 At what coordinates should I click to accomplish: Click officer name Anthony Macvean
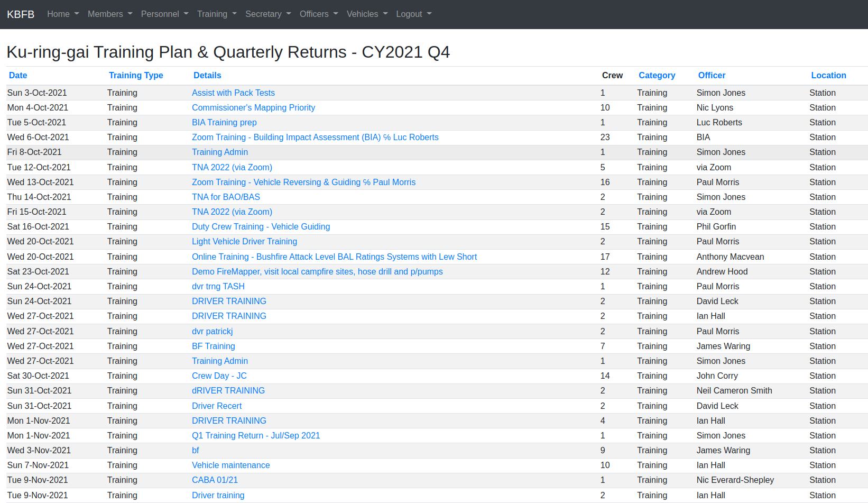pyautogui.click(x=730, y=257)
